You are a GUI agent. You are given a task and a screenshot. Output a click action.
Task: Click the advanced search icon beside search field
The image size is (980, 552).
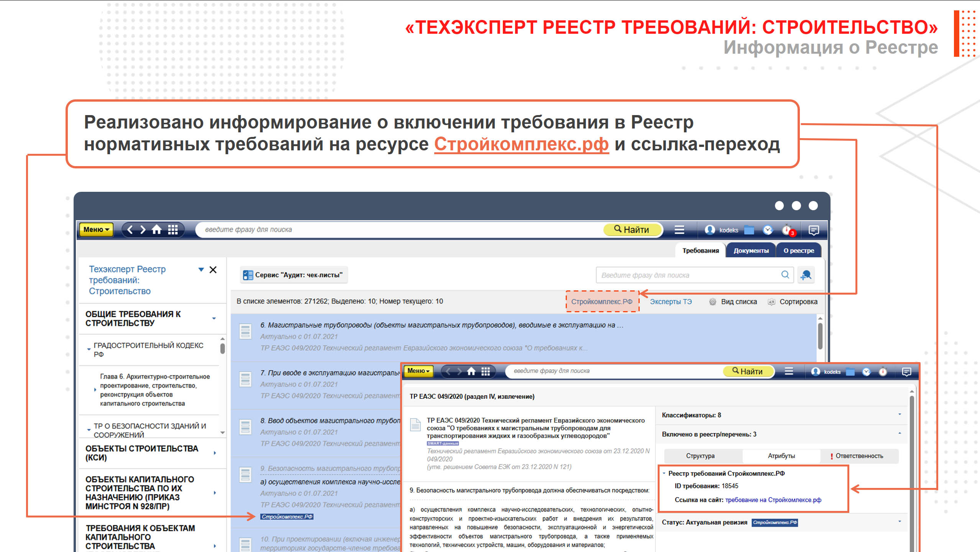coord(806,275)
